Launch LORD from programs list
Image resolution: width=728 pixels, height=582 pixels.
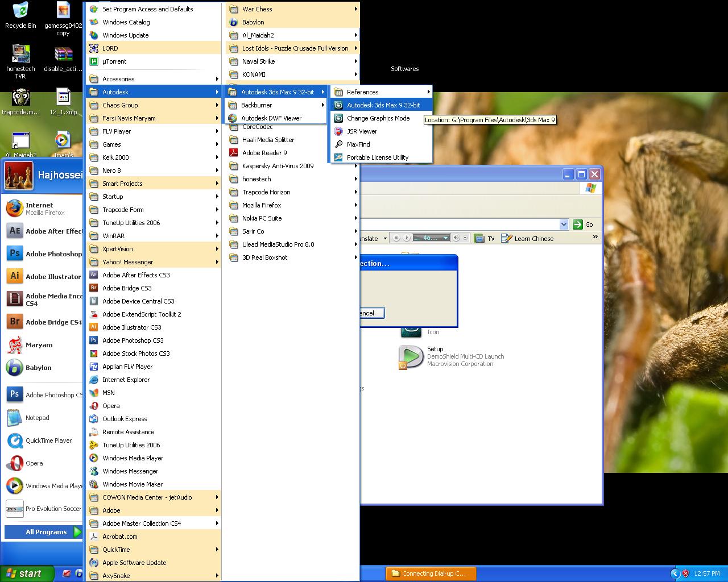pyautogui.click(x=154, y=48)
